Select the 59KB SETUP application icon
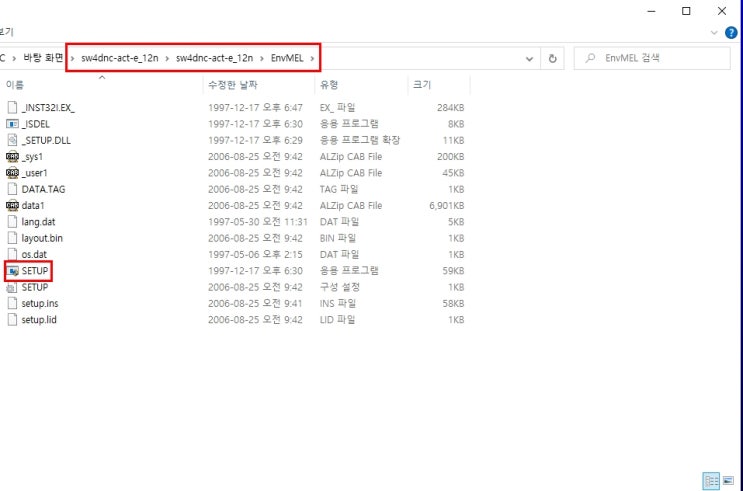The width and height of the screenshot is (743, 491). [x=13, y=271]
